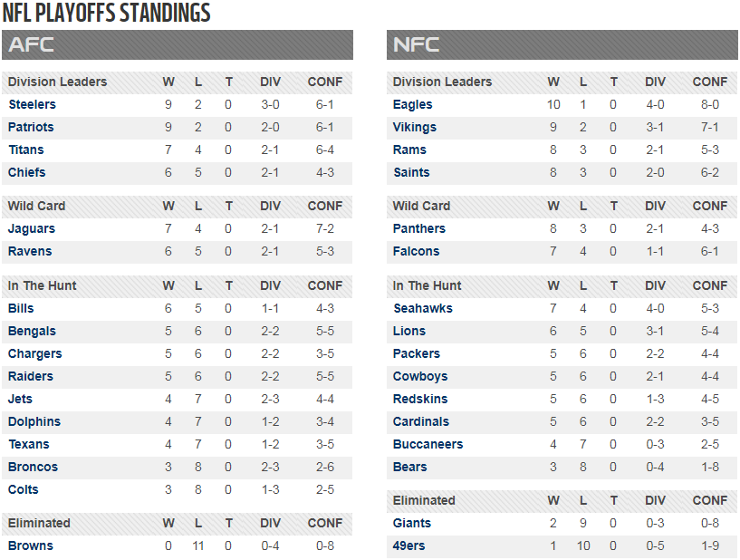The image size is (740, 560).
Task: Open the Eagles team page
Action: [x=412, y=105]
